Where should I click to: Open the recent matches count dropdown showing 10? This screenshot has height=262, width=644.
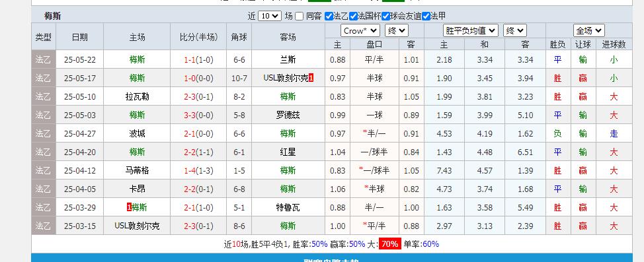(x=270, y=16)
